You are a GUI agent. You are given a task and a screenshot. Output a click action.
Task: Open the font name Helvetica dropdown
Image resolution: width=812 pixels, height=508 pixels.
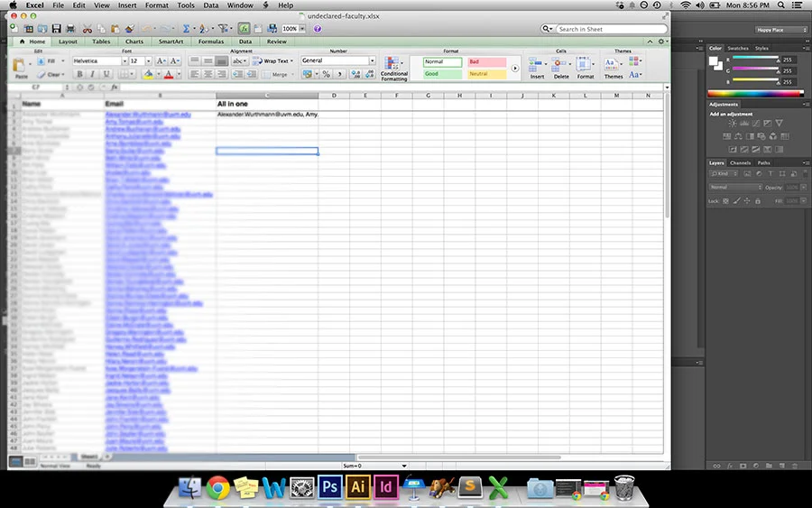coord(125,61)
